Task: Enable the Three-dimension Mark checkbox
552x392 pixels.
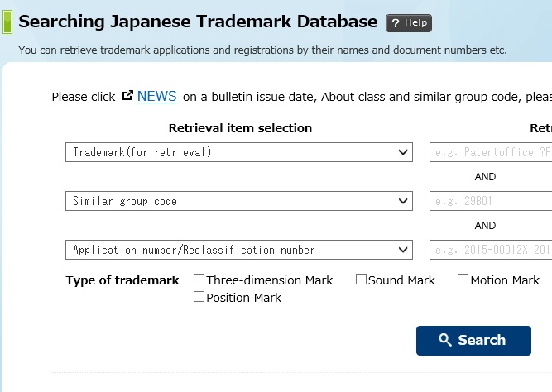Action: tap(199, 280)
